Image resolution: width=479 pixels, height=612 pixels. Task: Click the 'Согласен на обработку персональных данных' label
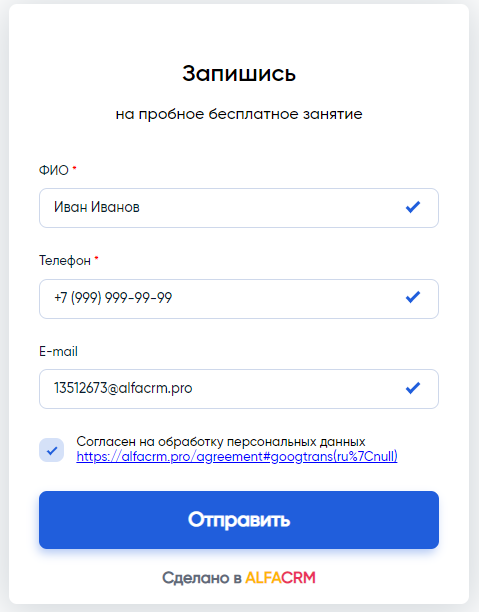click(x=221, y=441)
